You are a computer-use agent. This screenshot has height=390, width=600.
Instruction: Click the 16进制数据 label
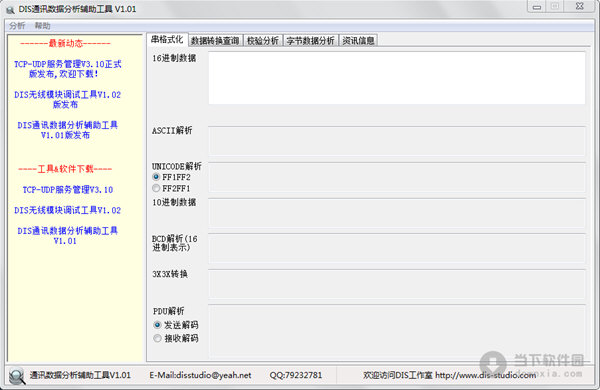click(x=174, y=58)
